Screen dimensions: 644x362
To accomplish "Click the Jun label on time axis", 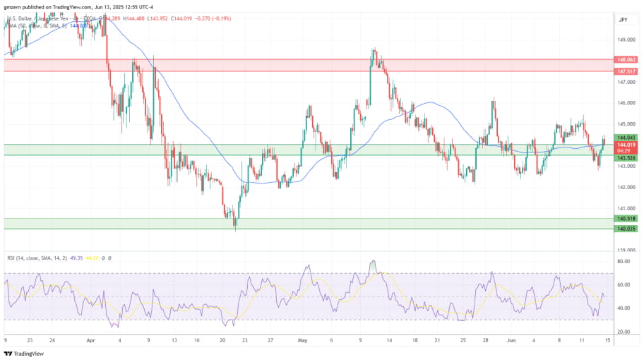I will tap(511, 340).
